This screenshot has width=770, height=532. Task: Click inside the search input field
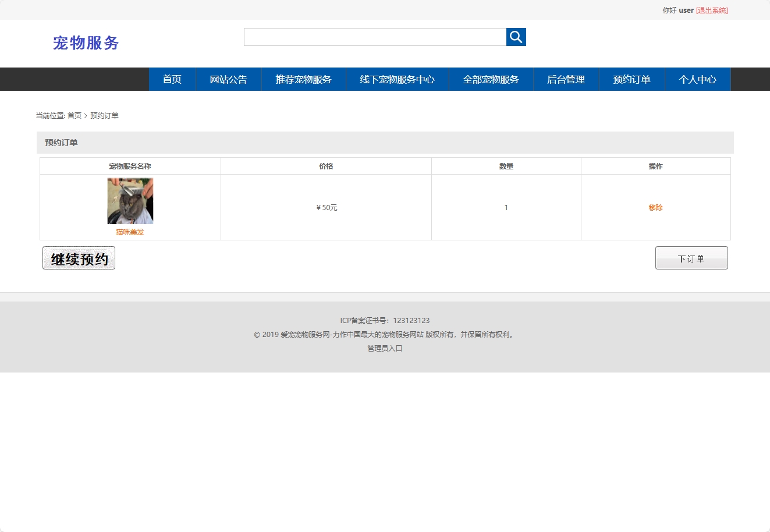click(x=374, y=37)
